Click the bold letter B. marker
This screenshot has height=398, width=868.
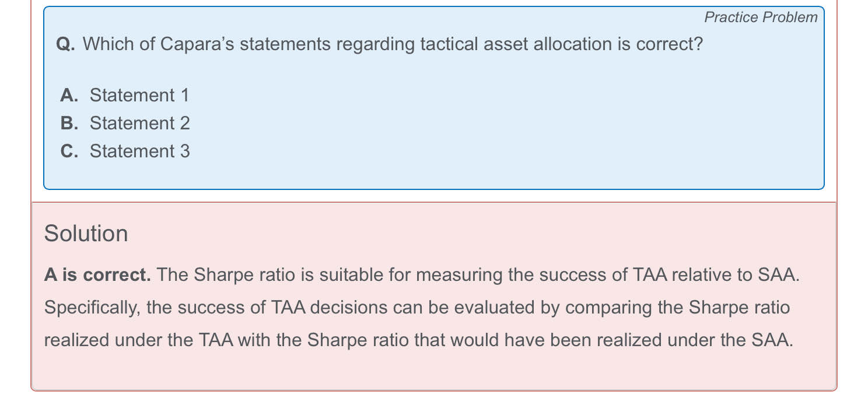[x=69, y=123]
